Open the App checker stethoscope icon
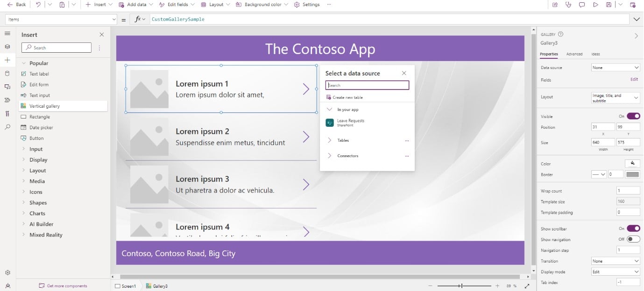This screenshot has height=291, width=644. tap(568, 5)
